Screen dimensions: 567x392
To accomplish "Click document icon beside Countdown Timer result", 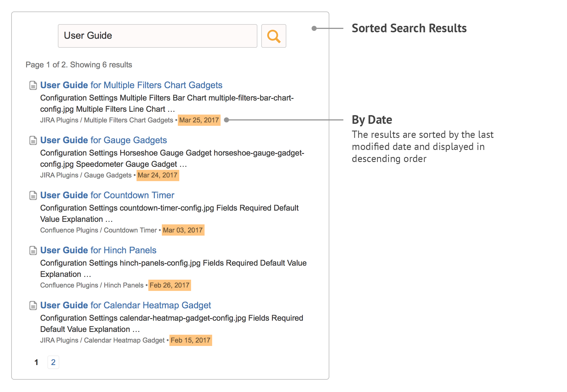I will click(x=33, y=195).
